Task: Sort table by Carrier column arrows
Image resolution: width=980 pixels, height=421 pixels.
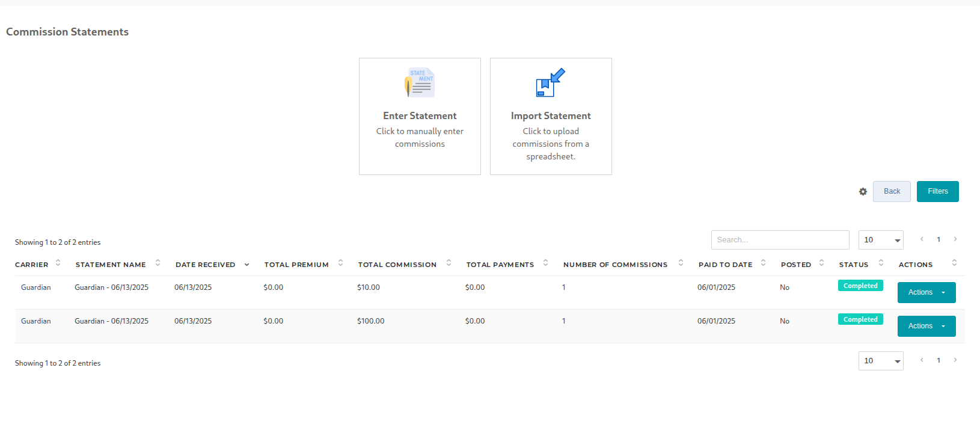Action: [58, 263]
